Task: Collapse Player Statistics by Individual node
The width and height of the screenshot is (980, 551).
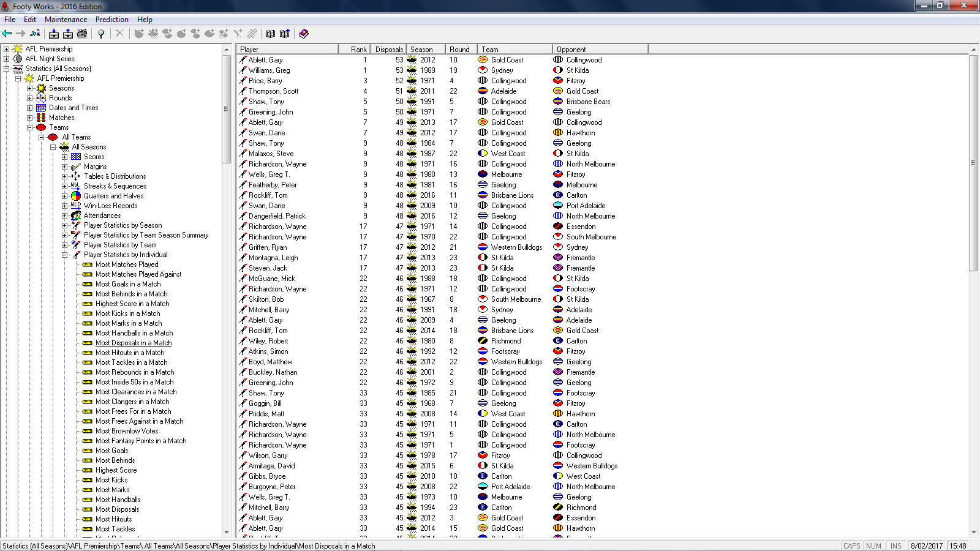Action: pyautogui.click(x=64, y=255)
